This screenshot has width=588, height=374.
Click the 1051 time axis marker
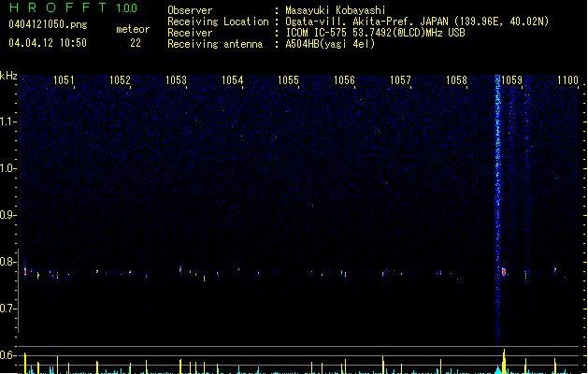click(x=64, y=80)
